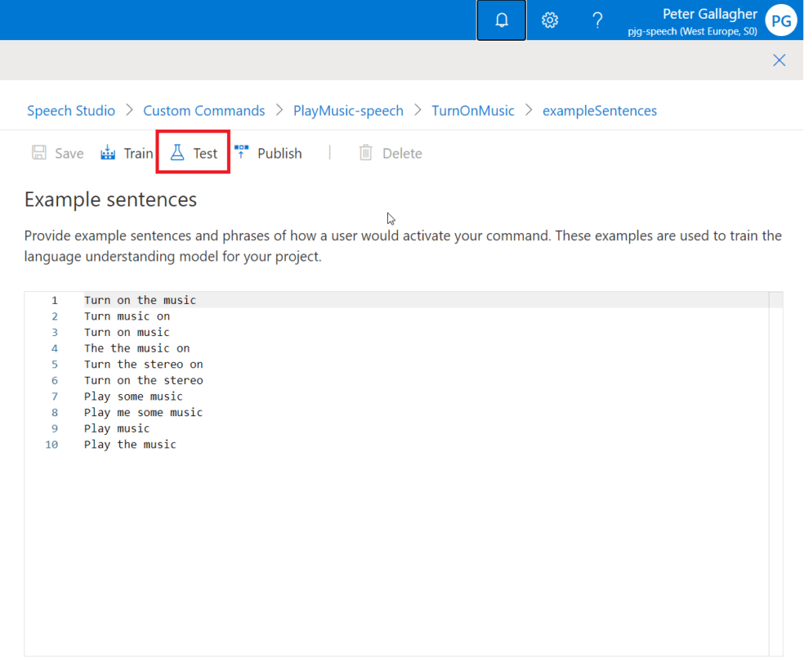Open help via the question mark
The image size is (804, 672).
point(598,20)
